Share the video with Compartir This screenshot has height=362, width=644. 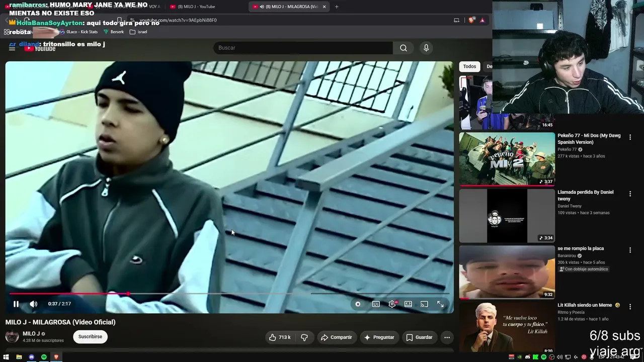point(337,337)
